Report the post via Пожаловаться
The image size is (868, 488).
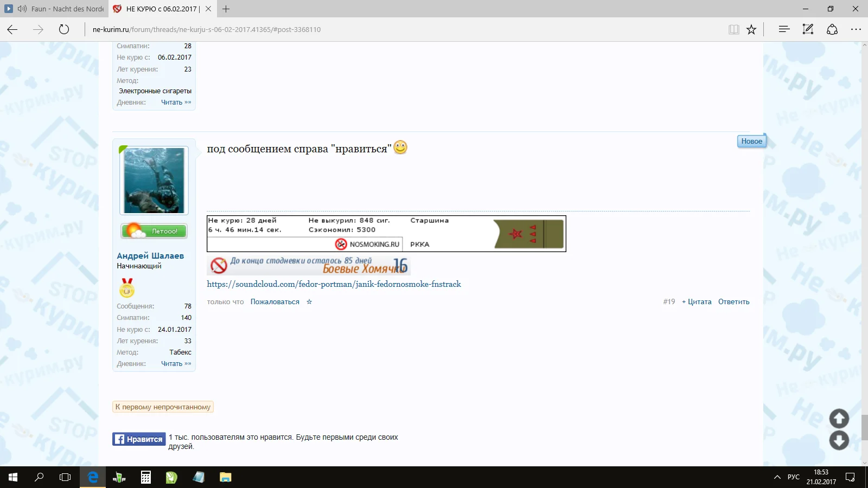[x=275, y=302]
